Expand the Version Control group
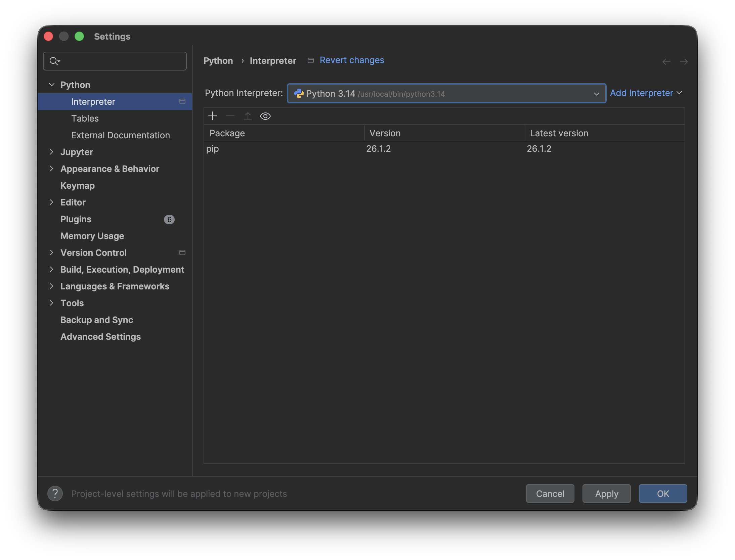The image size is (735, 560). pos(52,252)
